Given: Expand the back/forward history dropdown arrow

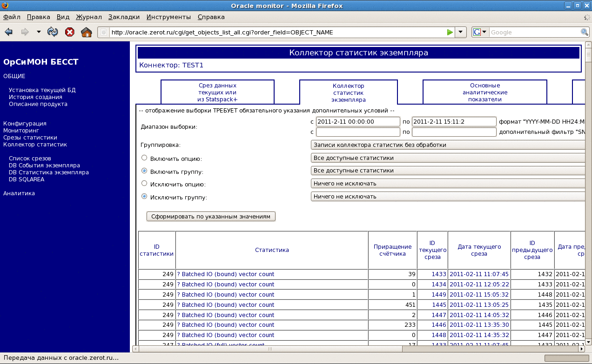Looking at the screenshot, I should pos(39,32).
